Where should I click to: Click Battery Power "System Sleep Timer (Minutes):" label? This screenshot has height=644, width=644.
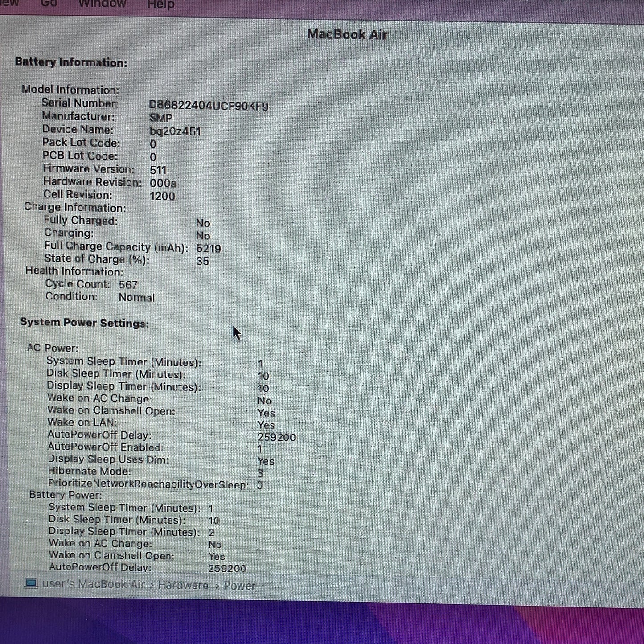[125, 508]
